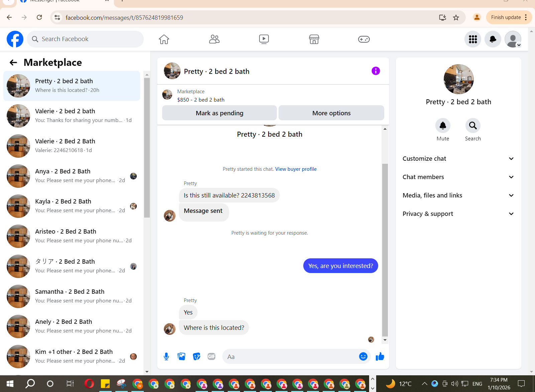Expand Privacy & support section

click(458, 214)
